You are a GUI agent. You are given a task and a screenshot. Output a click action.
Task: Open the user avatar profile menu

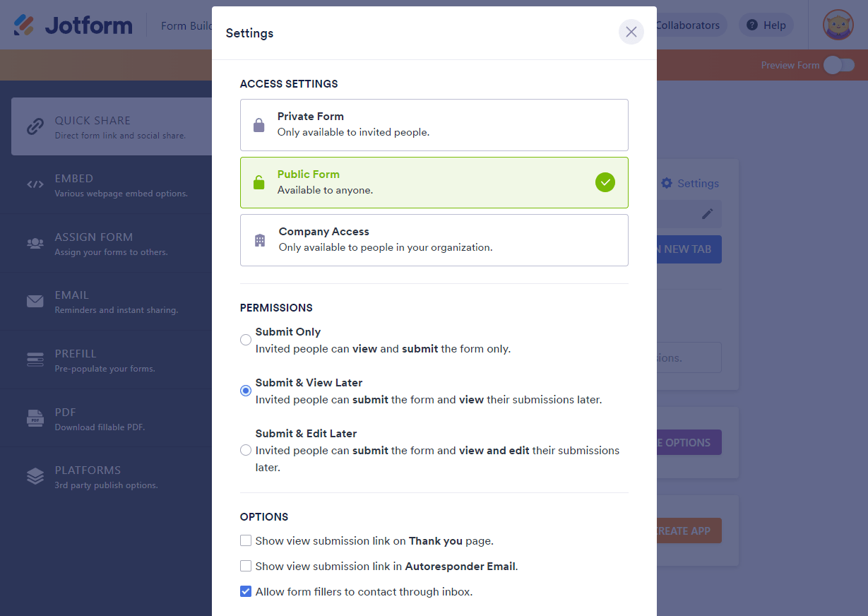838,25
